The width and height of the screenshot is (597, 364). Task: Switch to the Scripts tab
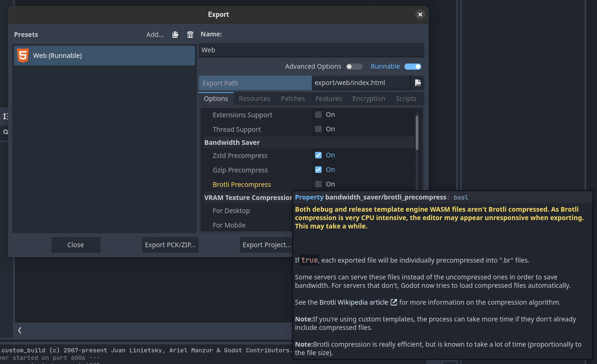[x=406, y=99]
